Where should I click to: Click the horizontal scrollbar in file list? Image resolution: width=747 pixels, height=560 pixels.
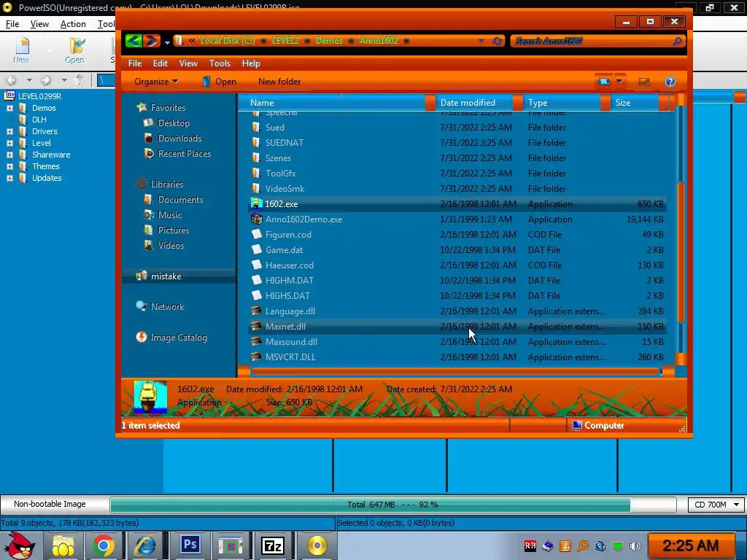pyautogui.click(x=455, y=371)
